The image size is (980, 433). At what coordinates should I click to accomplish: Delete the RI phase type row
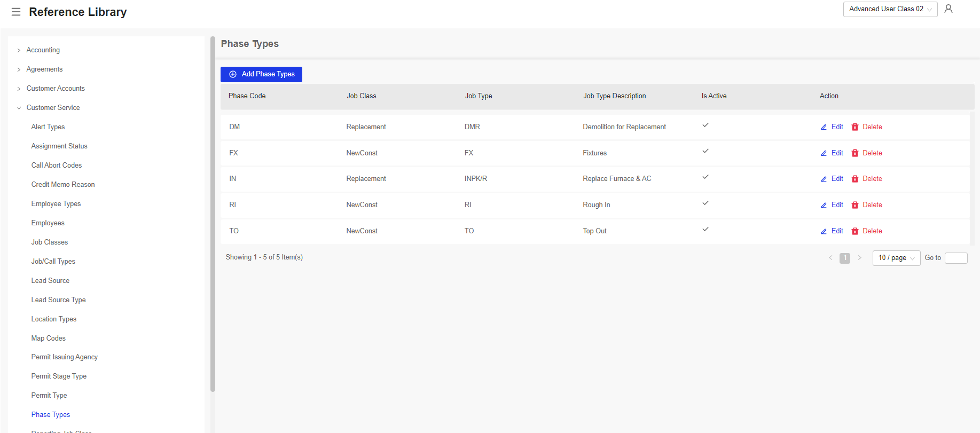[867, 205]
